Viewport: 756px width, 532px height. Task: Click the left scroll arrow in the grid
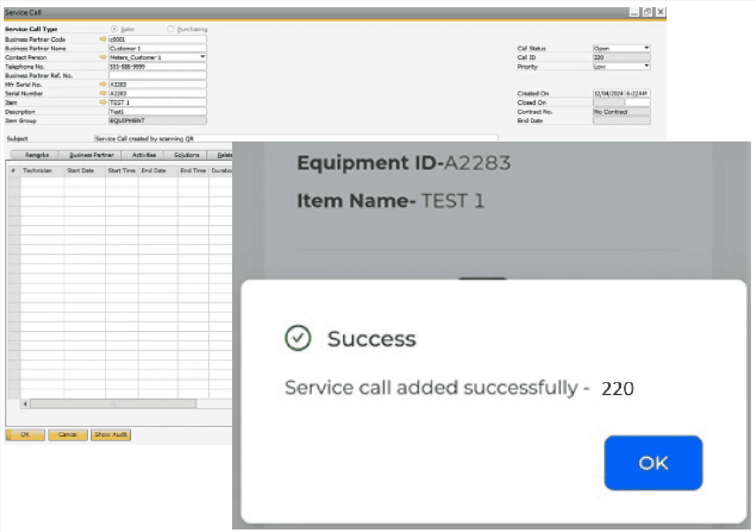click(x=25, y=404)
